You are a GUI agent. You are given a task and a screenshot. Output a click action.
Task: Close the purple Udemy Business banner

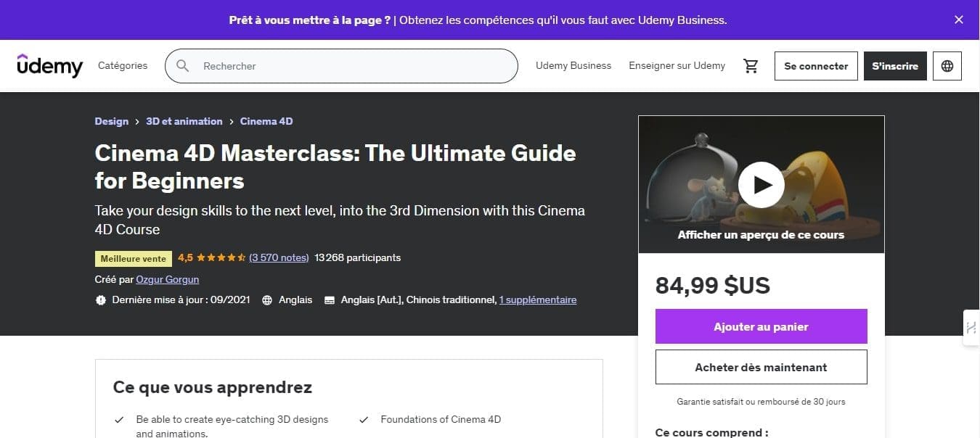coord(958,20)
